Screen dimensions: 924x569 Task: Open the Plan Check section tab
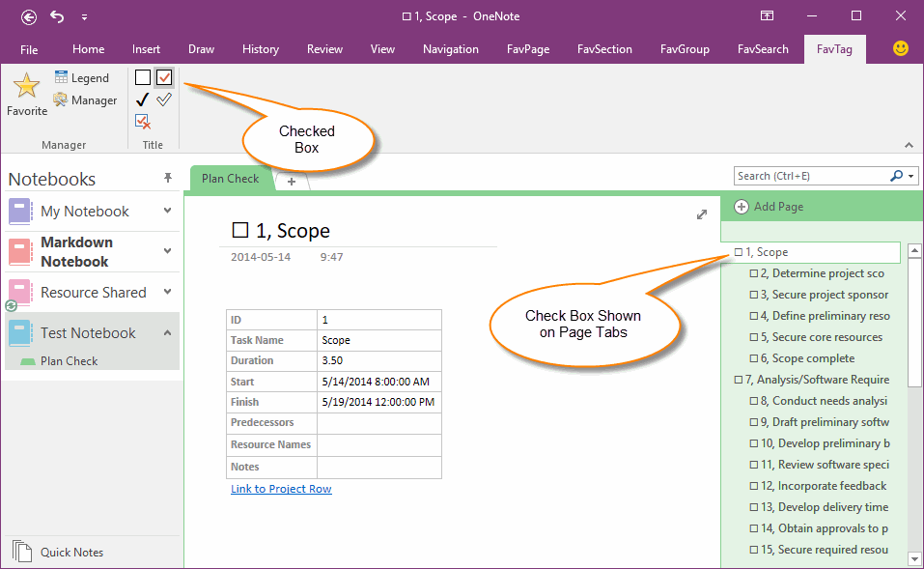click(x=230, y=178)
